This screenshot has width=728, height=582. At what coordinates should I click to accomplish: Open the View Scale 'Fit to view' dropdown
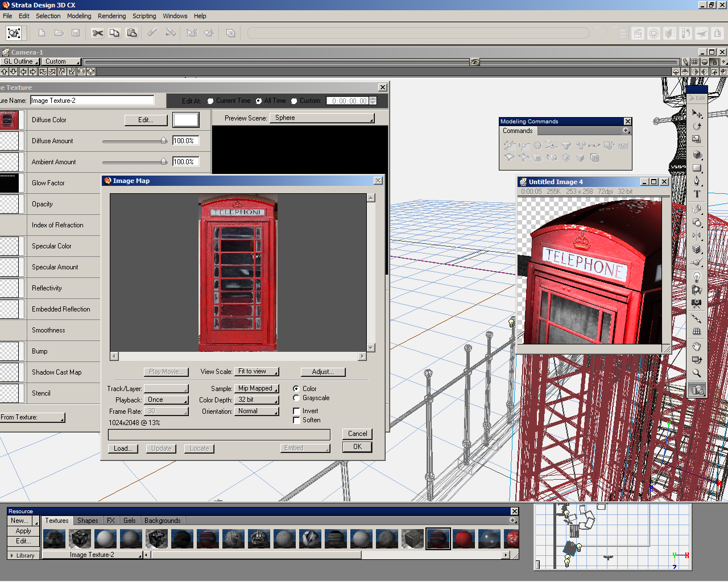pyautogui.click(x=257, y=372)
